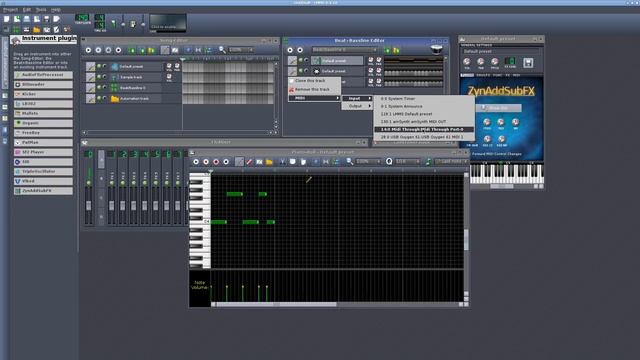Stop playback in Song Editor
Viewport: 640px width, 360px height.
(118, 50)
